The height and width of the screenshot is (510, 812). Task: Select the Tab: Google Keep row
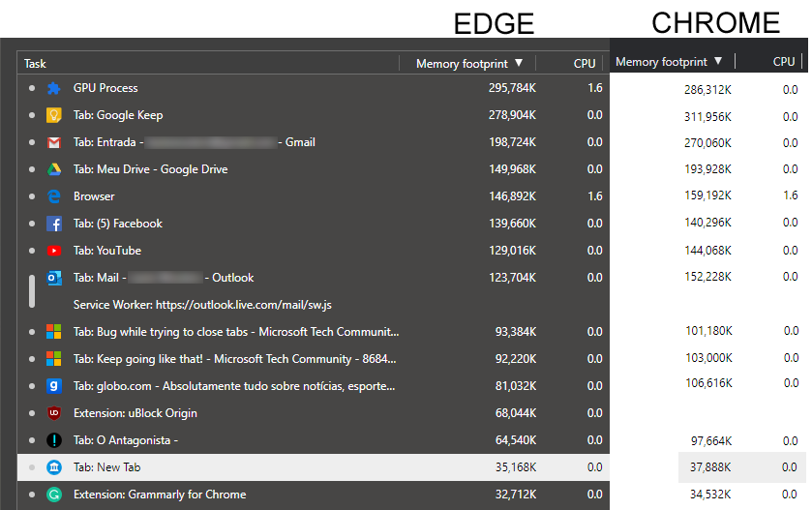click(314, 115)
